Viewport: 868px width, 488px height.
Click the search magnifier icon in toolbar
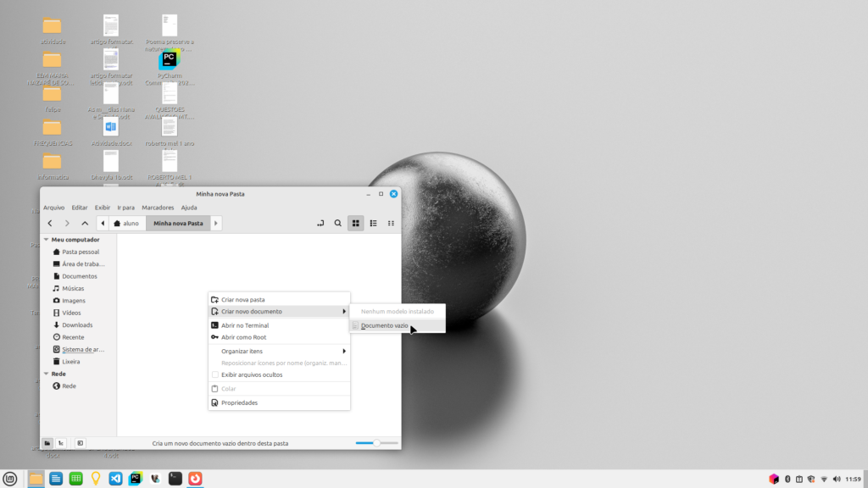coord(337,224)
